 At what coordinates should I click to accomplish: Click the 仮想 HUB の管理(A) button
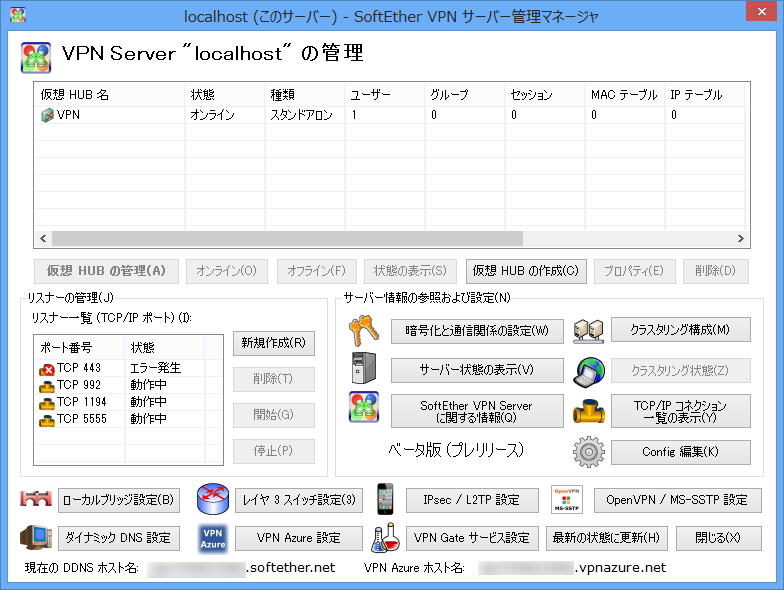coord(106,271)
